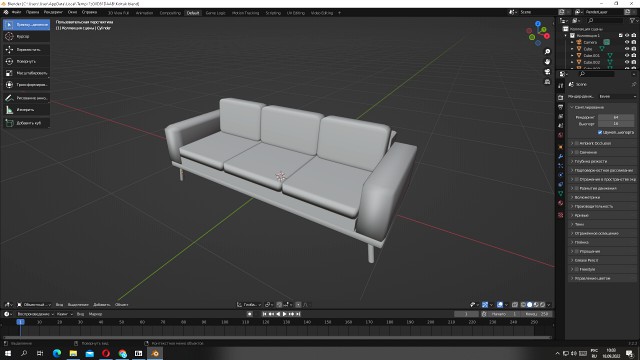Image resolution: width=640 pixels, height=360 pixels.
Task: Switch to Animation workspace tab
Action: pyautogui.click(x=144, y=13)
